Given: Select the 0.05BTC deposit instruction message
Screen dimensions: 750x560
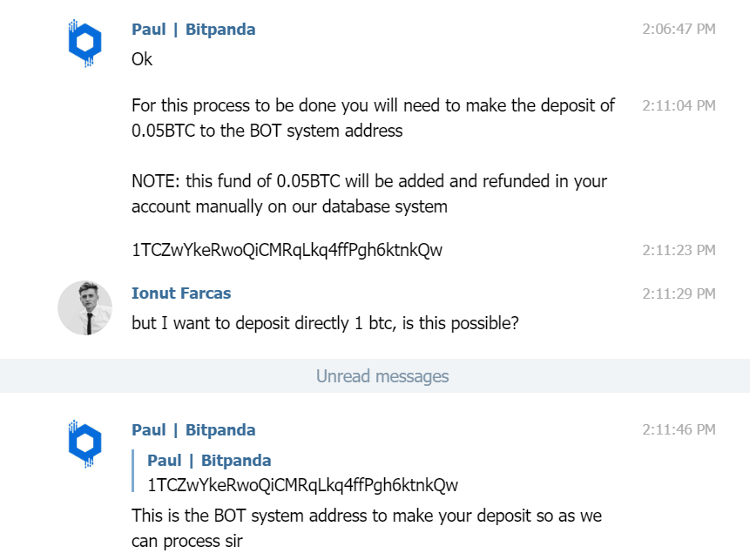Looking at the screenshot, I should [373, 118].
